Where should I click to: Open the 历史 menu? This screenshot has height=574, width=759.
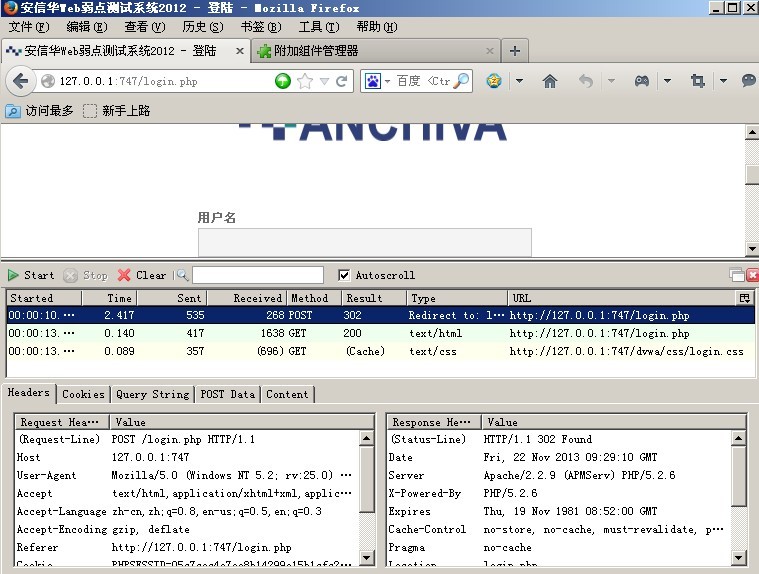pyautogui.click(x=203, y=27)
